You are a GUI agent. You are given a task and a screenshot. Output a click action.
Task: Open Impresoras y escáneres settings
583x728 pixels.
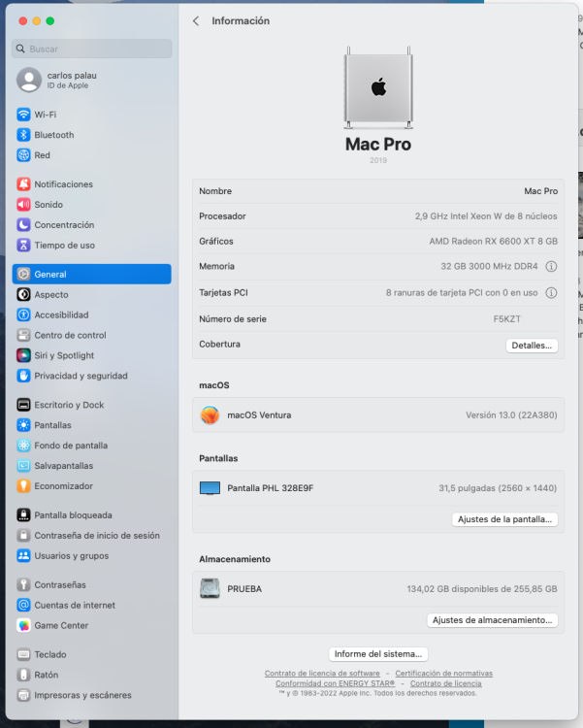click(91, 695)
